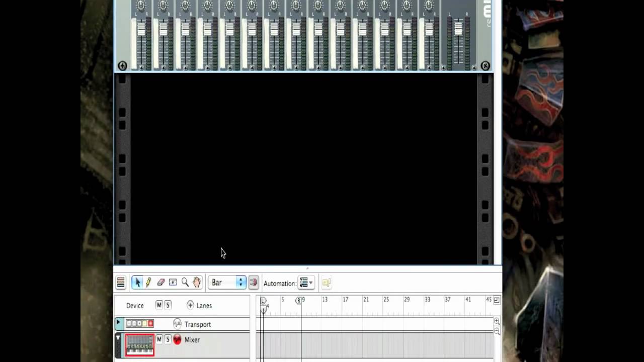Click the Device column label
The width and height of the screenshot is (644, 362).
click(x=135, y=306)
